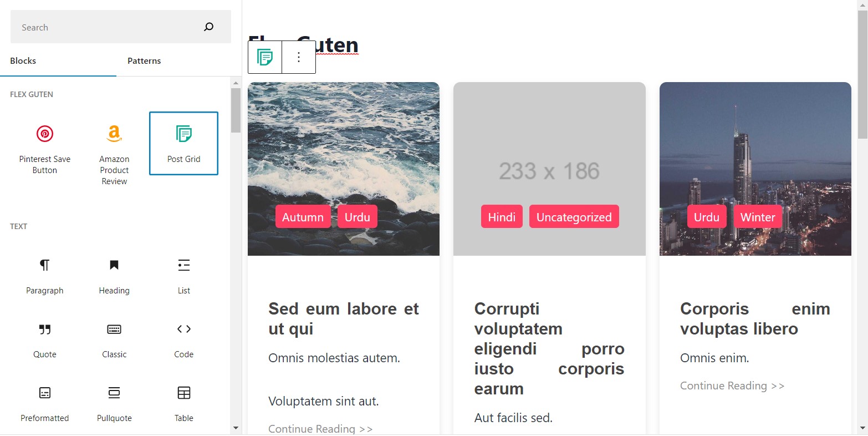Add a Quote block
The width and height of the screenshot is (868, 436).
click(45, 339)
